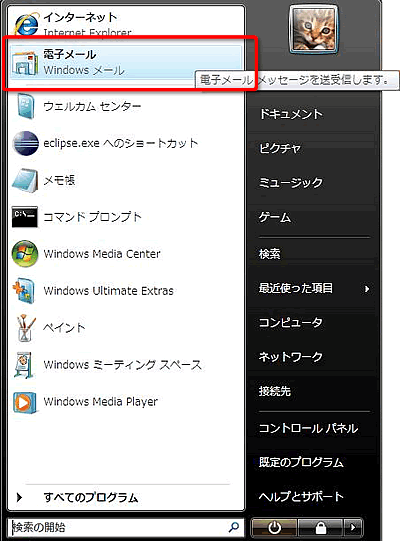Launch the eclipse.exe shortcut icon
Screen dimensions: 400x541
(25, 144)
